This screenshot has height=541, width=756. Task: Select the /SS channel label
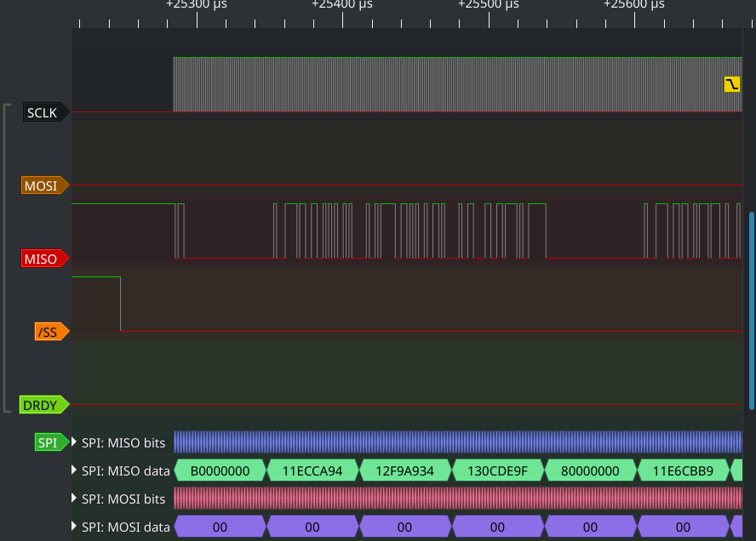click(52, 332)
